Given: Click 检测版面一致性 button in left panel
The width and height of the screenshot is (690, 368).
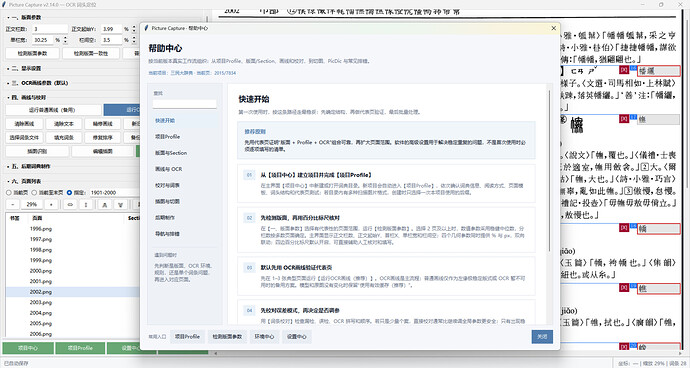Looking at the screenshot, I should [91, 53].
